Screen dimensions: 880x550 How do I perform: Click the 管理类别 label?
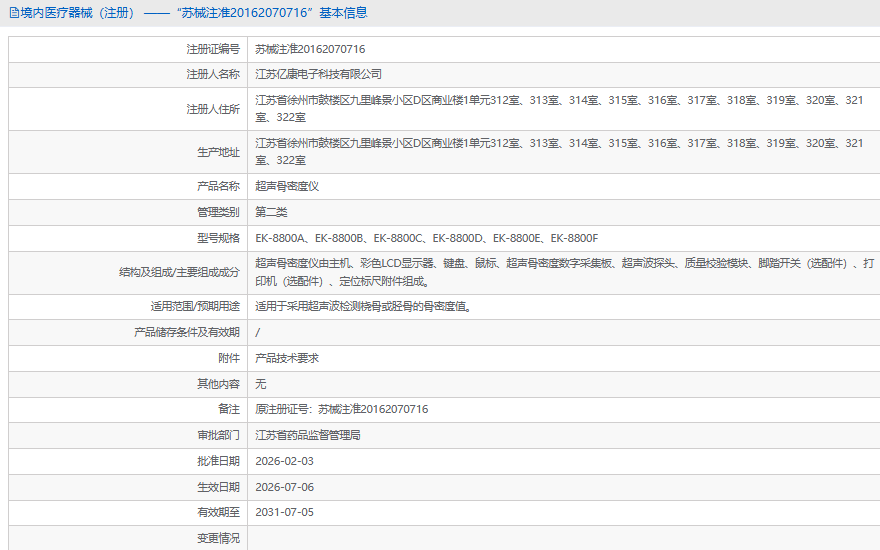click(218, 212)
